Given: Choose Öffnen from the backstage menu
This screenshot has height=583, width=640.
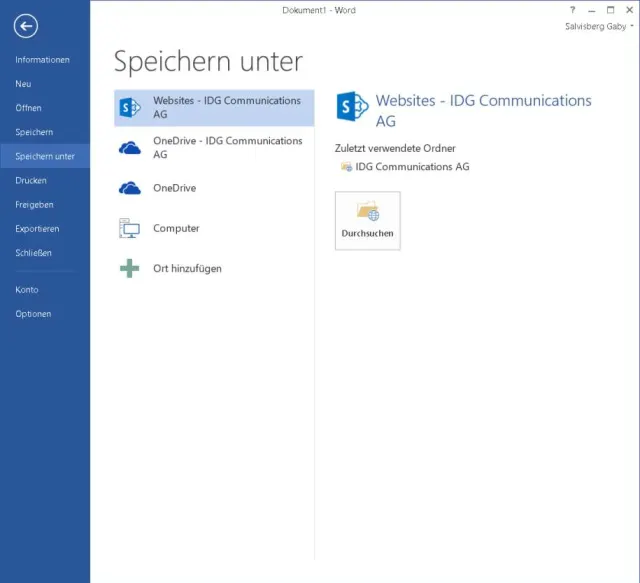Looking at the screenshot, I should click(x=28, y=108).
